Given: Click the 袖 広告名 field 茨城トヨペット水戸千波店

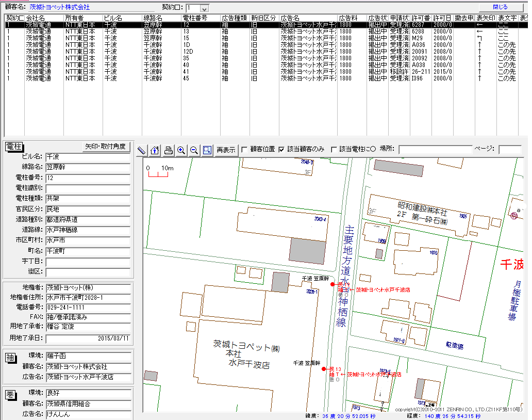Looking at the screenshot, I should point(89,377).
